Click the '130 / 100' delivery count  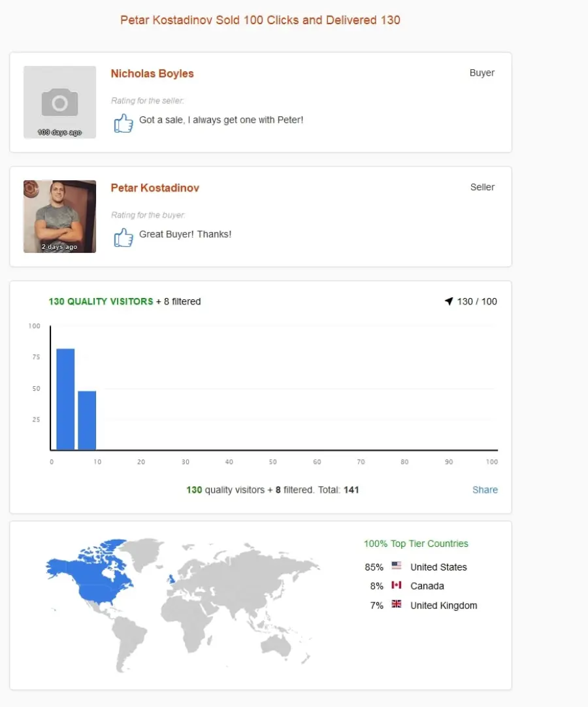(477, 301)
